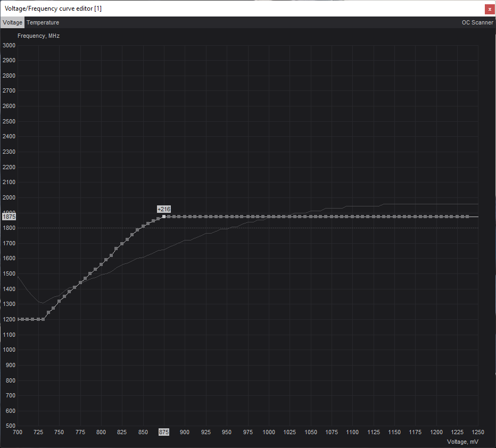Image resolution: width=496 pixels, height=448 pixels.
Task: Select the curve point at 800 mV
Action: (101, 264)
